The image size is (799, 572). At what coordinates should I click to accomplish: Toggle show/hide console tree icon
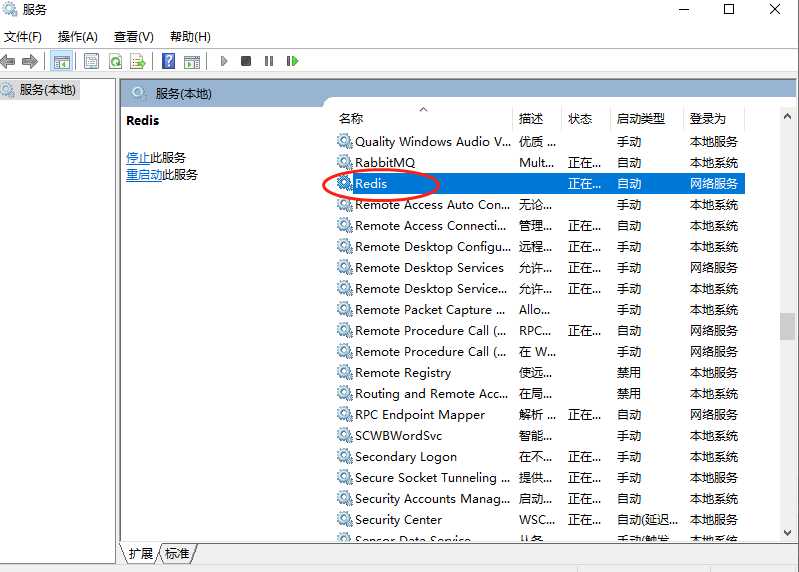click(x=62, y=62)
